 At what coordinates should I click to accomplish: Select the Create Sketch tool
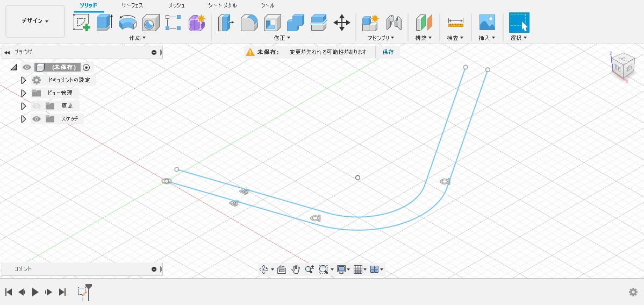click(x=81, y=22)
